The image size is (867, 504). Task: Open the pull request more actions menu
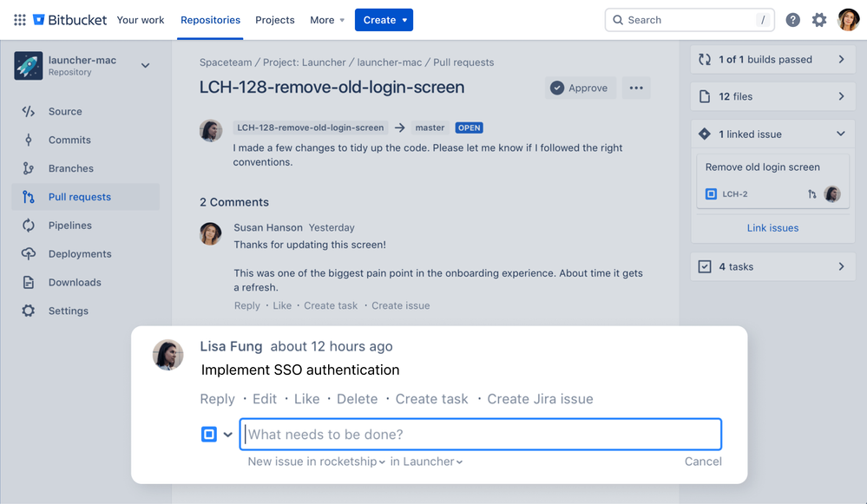point(636,88)
